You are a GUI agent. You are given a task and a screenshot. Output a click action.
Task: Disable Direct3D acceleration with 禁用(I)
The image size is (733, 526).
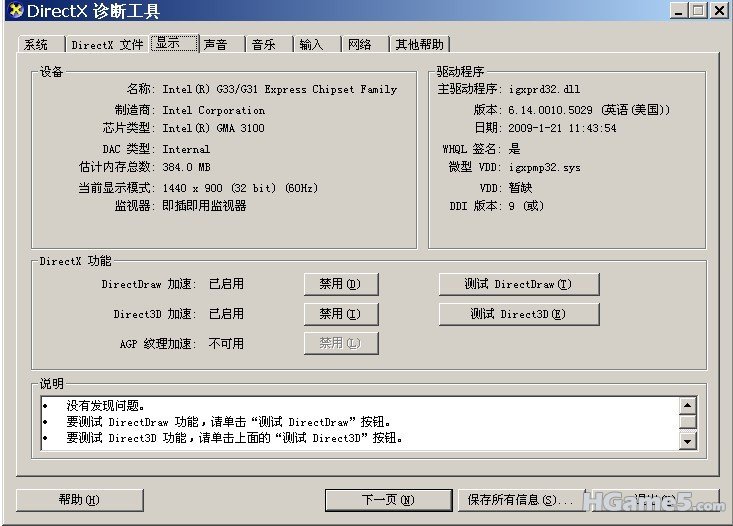[341, 314]
